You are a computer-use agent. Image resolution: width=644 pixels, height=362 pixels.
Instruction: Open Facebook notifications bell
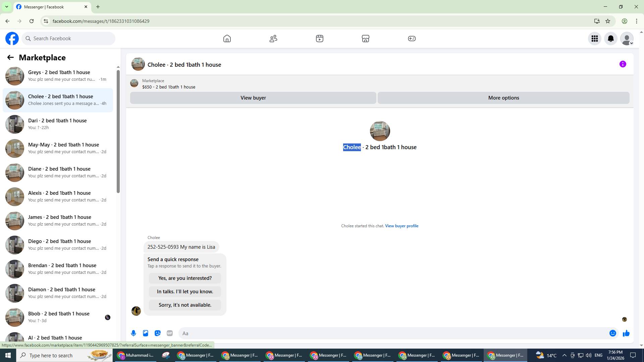coord(610,39)
